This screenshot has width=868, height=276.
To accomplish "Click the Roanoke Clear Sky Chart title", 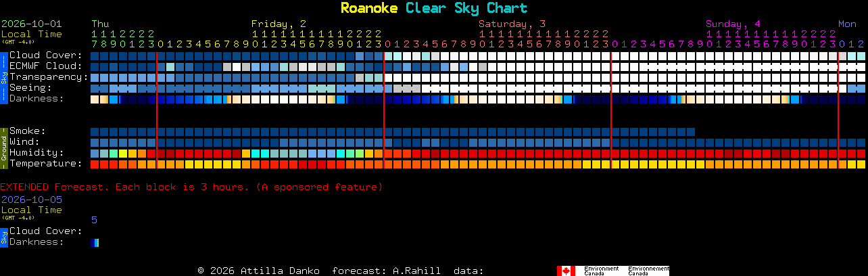I will (x=434, y=8).
